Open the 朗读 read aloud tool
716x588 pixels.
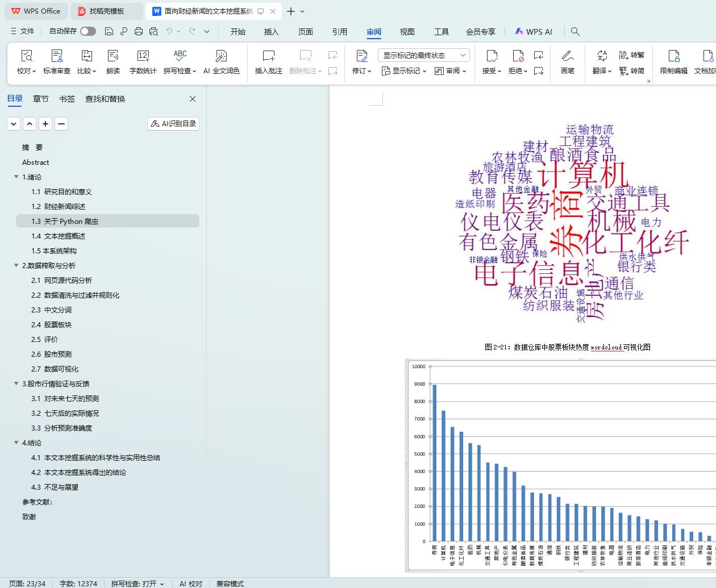[113, 56]
